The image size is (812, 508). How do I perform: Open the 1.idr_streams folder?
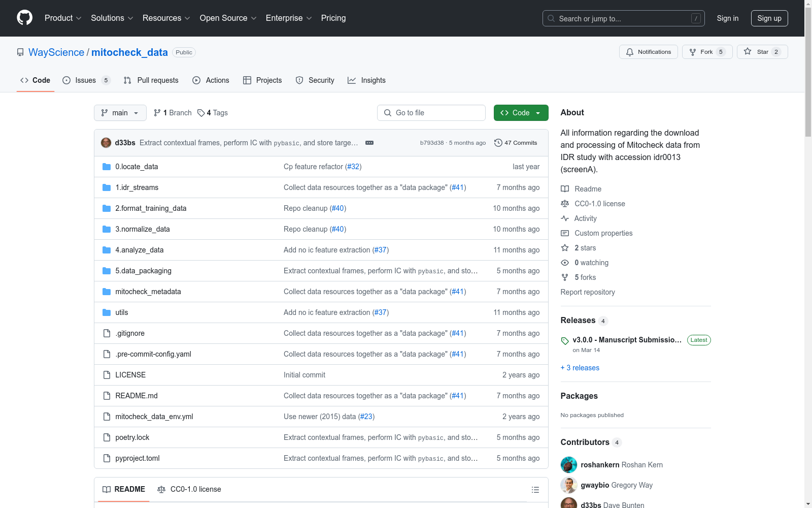click(x=137, y=187)
